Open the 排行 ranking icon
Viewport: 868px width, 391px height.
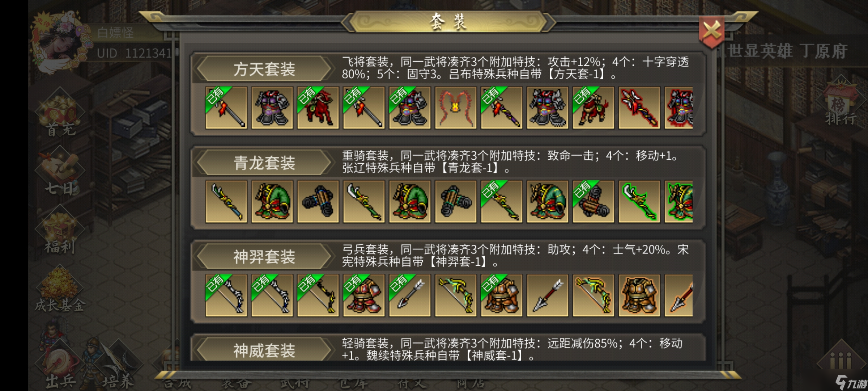click(x=841, y=101)
